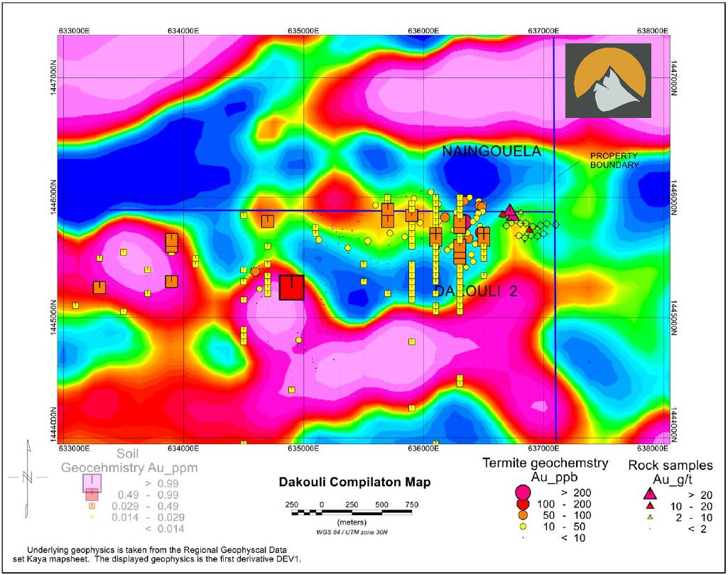Click the pink '> 0.99' soil legend swatch

(92, 483)
